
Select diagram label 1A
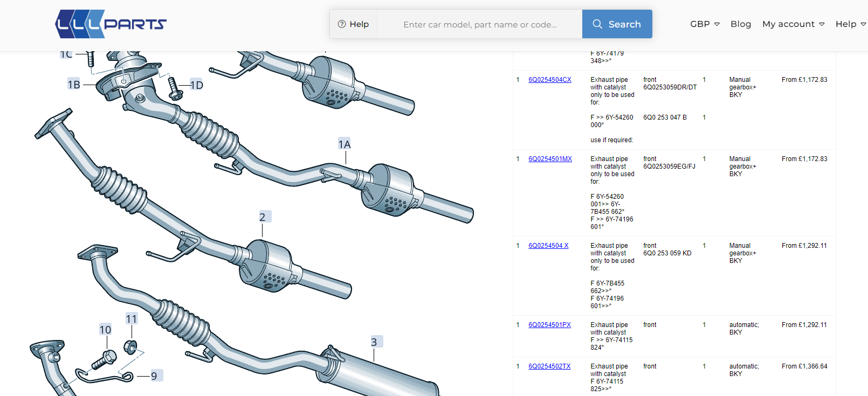(345, 144)
